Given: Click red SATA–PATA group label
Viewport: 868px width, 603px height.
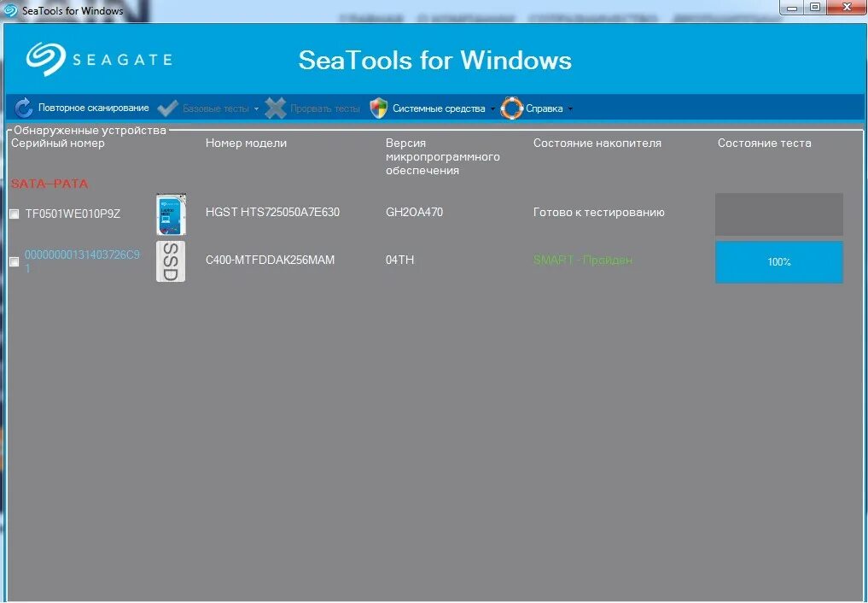Looking at the screenshot, I should pyautogui.click(x=50, y=184).
